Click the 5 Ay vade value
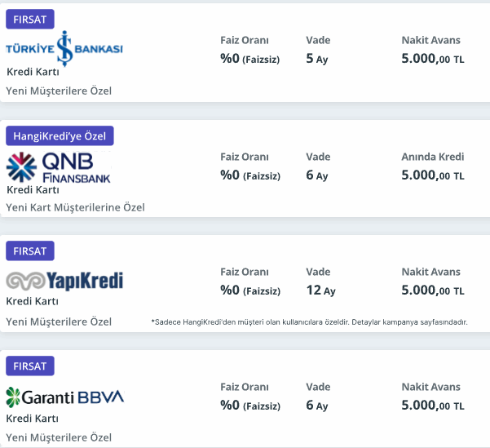Screen dimensions: 490x448 (317, 59)
